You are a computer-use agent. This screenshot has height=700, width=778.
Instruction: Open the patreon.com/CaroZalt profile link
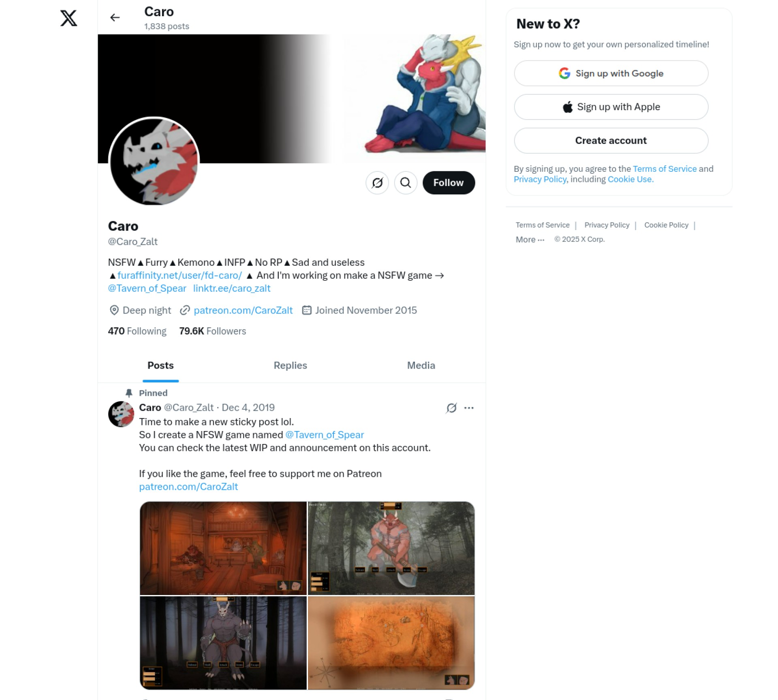243,310
